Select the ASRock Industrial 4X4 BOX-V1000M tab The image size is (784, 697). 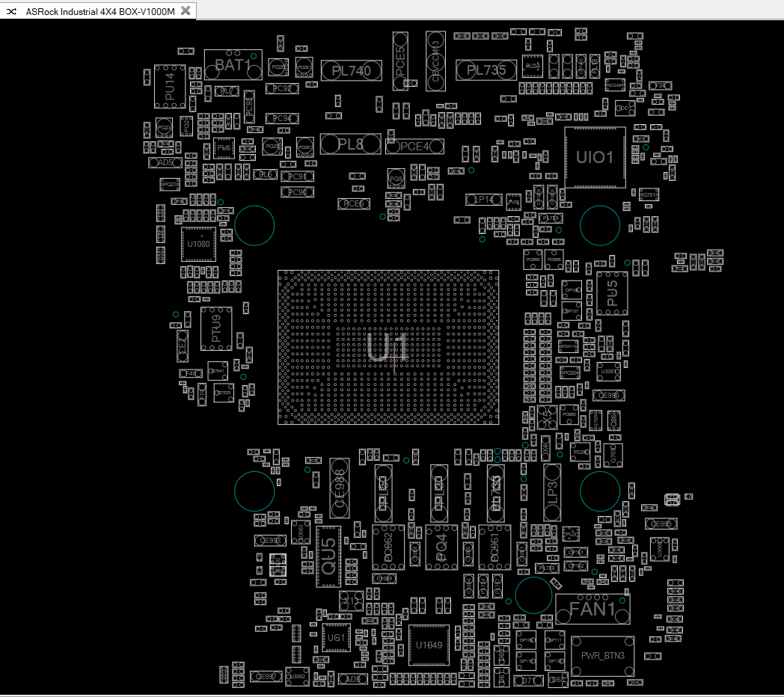click(x=99, y=10)
